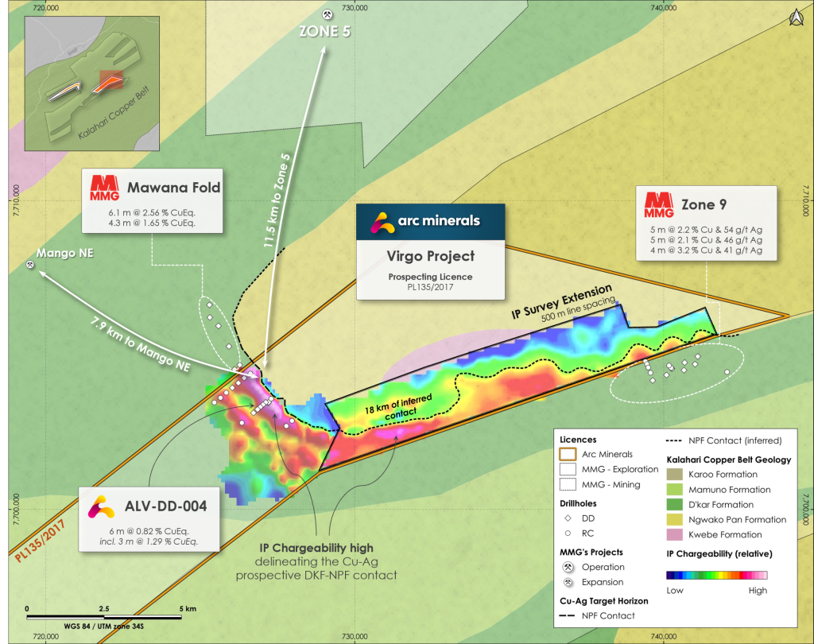The width and height of the screenshot is (814, 644).
Task: Click the MMG logo in Zone 9 box
Action: point(659,204)
